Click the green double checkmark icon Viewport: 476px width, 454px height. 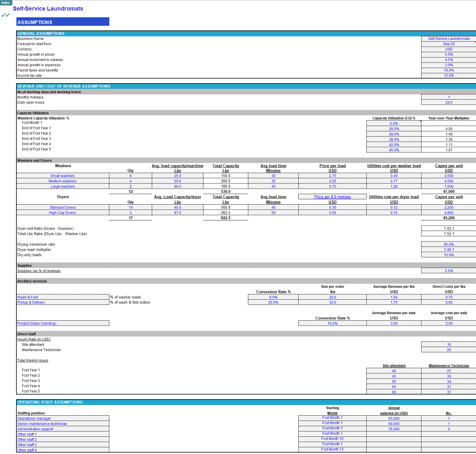(6, 15)
